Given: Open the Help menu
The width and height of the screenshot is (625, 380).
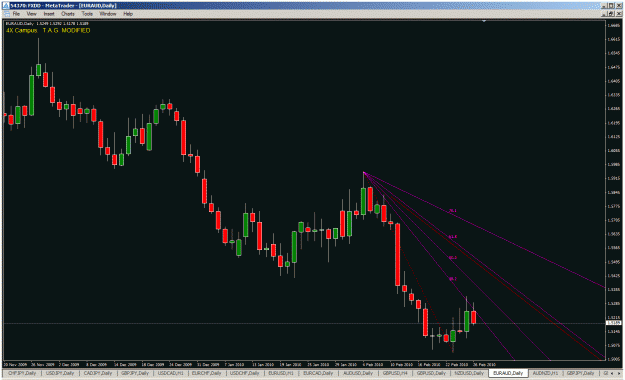Looking at the screenshot, I should point(128,14).
